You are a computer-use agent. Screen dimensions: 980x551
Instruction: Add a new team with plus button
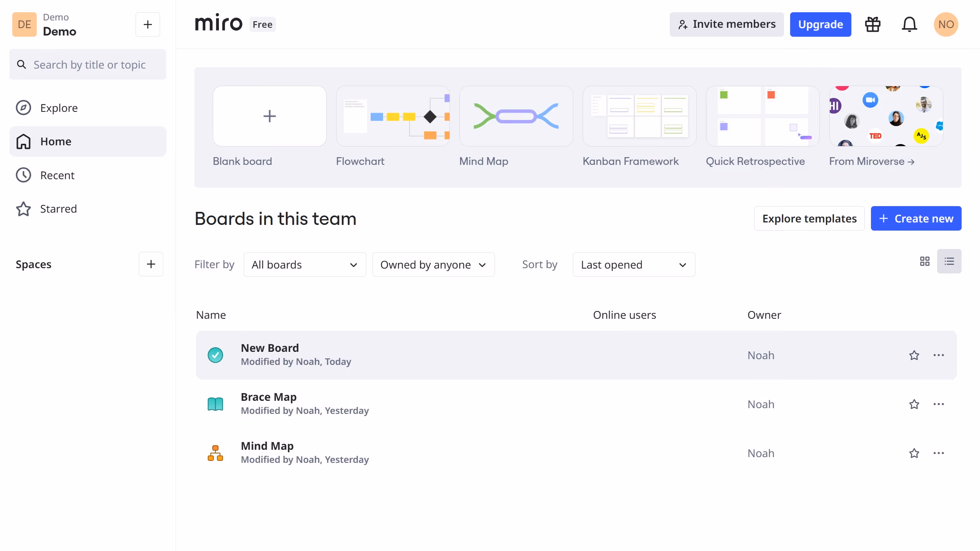148,24
